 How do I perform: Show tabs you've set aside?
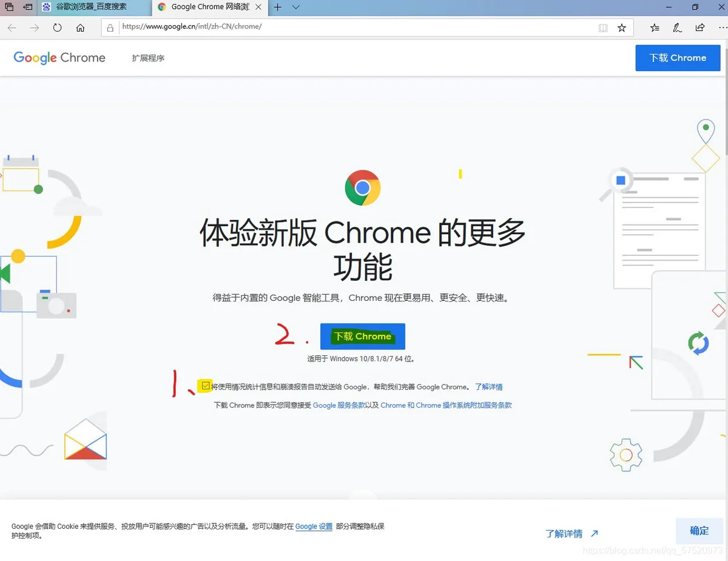coord(9,7)
